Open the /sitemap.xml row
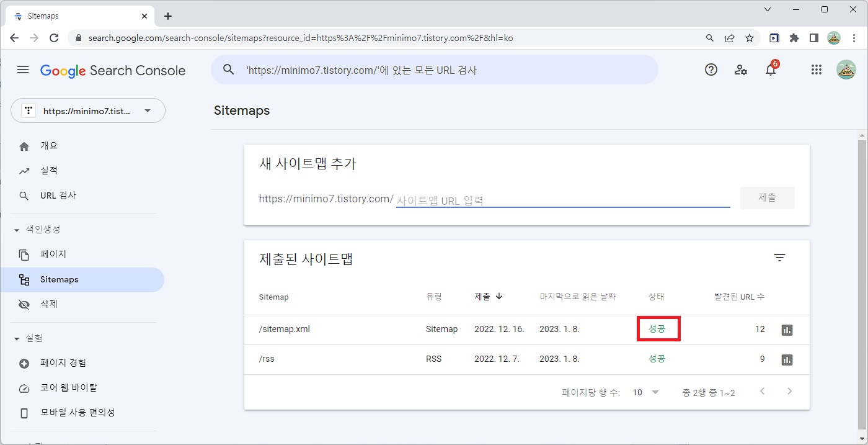This screenshot has height=445, width=868. [x=527, y=330]
